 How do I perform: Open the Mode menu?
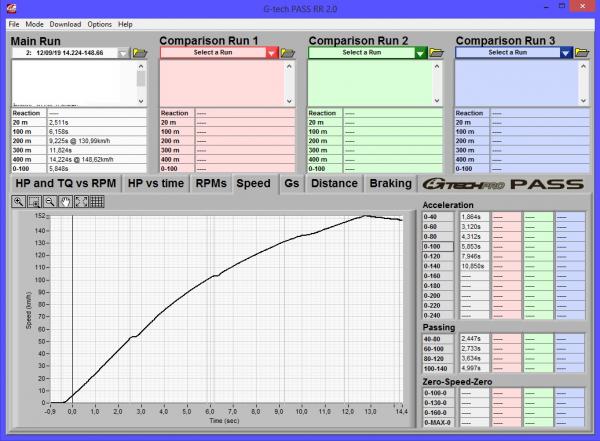[34, 24]
